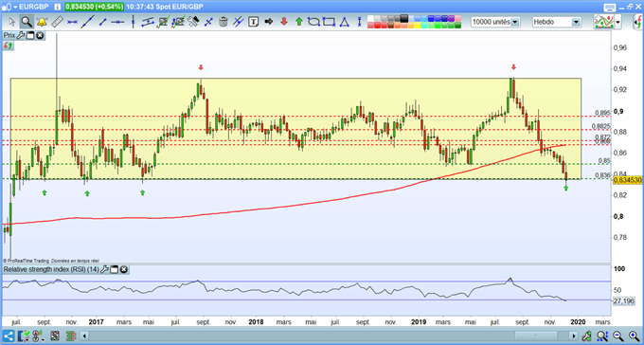Open the 10000 unités quantity dropdown
The image size is (644, 345).
[x=495, y=22]
